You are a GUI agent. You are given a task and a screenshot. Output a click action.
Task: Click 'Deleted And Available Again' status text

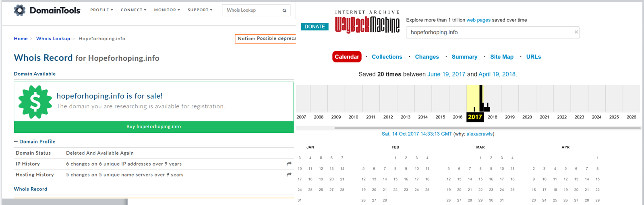pos(99,153)
